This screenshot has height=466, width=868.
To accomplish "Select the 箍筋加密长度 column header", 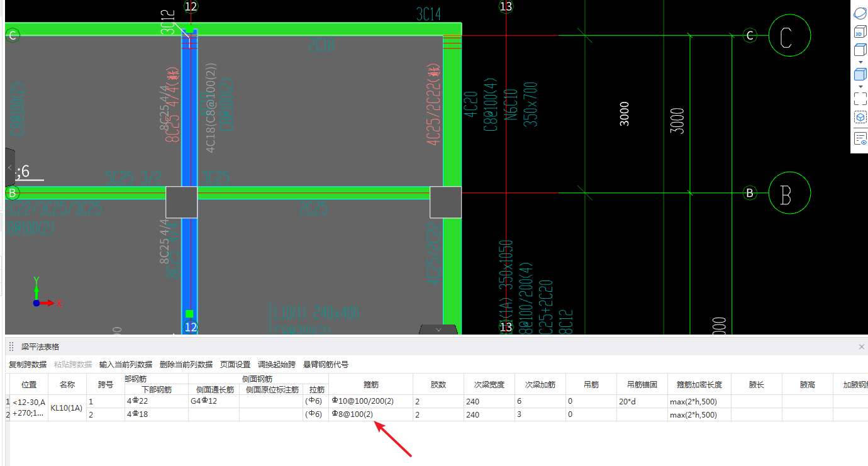I will tap(699, 384).
